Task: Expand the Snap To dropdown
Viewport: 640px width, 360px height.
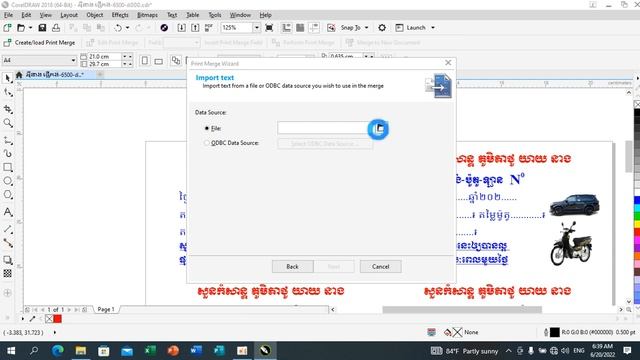Action: 366,28
